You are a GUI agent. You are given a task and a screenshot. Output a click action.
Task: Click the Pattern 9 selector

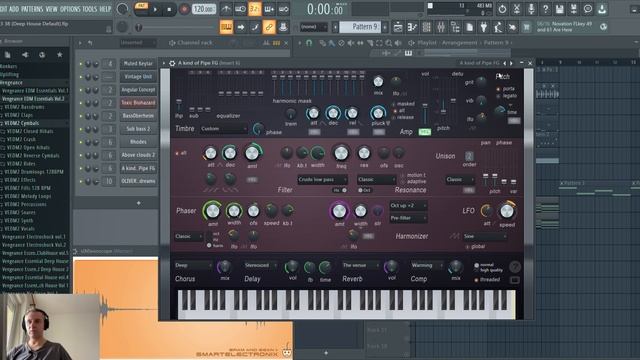coord(360,27)
